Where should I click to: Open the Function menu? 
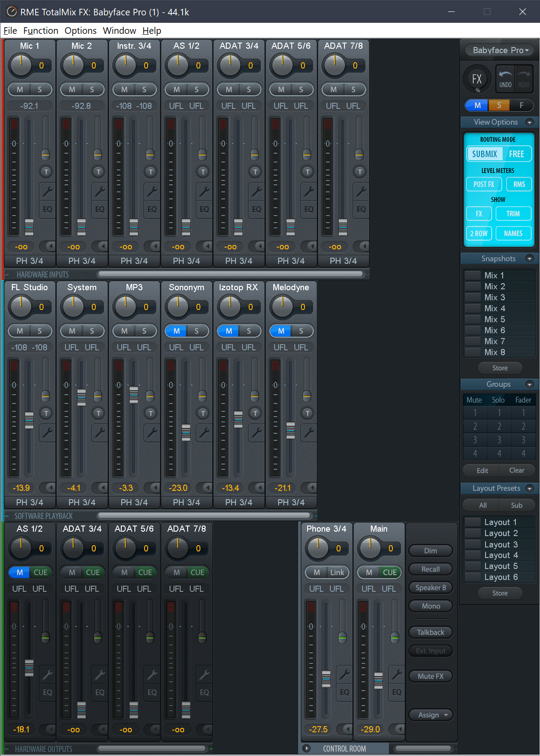tap(41, 31)
